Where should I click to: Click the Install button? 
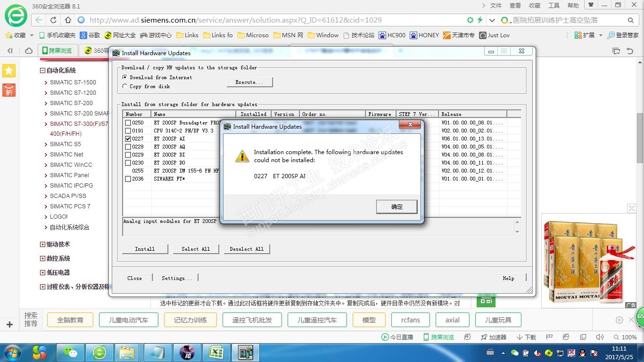coord(145,249)
